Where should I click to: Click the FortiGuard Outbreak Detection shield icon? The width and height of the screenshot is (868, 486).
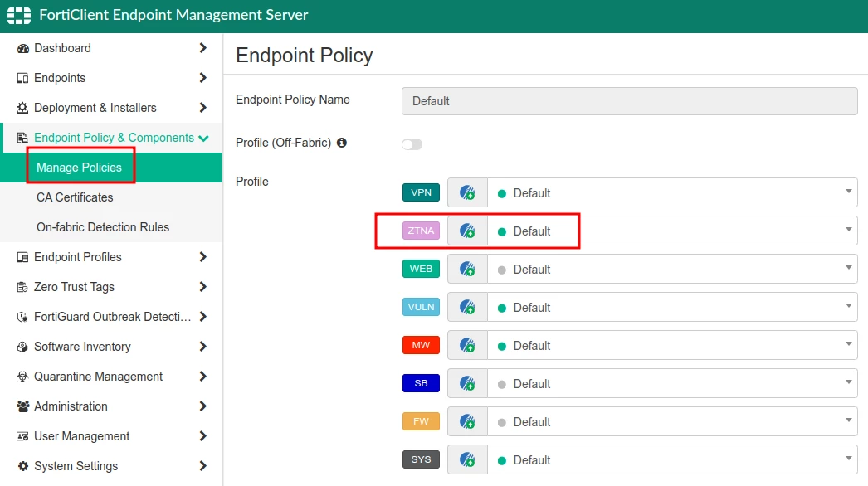pos(22,317)
